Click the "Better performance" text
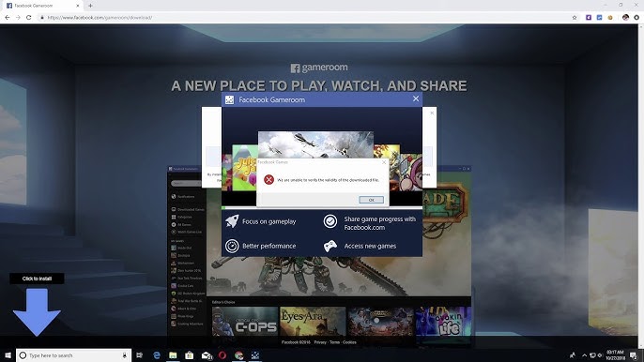The image size is (644, 362). 269,246
